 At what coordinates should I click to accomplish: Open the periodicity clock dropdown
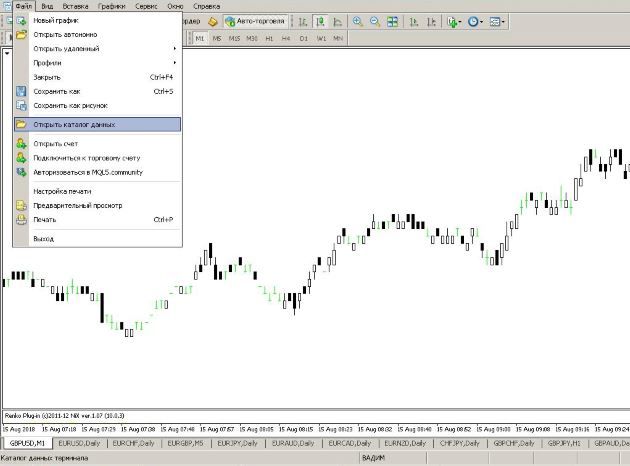pos(476,21)
